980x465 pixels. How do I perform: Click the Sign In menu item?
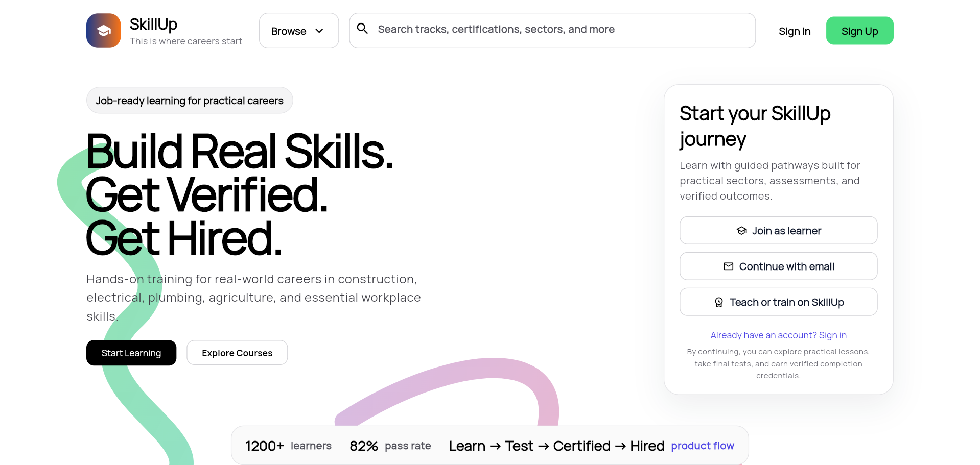pyautogui.click(x=794, y=31)
